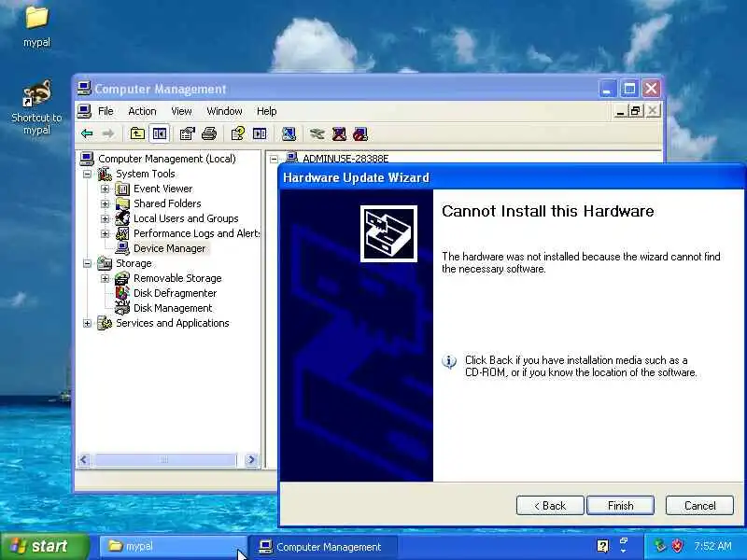Select Computer Management (Local) root node
The width and height of the screenshot is (747, 560).
tap(167, 159)
